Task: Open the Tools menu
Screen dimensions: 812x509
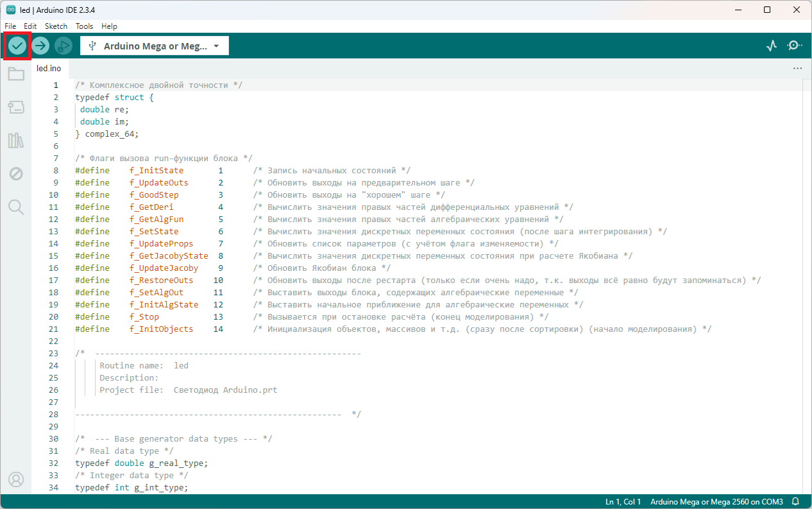Action: pyautogui.click(x=84, y=26)
